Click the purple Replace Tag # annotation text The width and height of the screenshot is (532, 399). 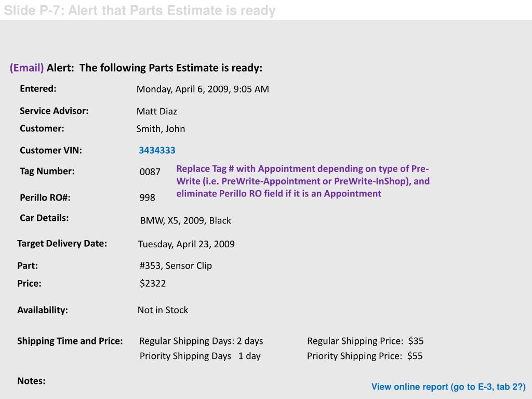(303, 181)
